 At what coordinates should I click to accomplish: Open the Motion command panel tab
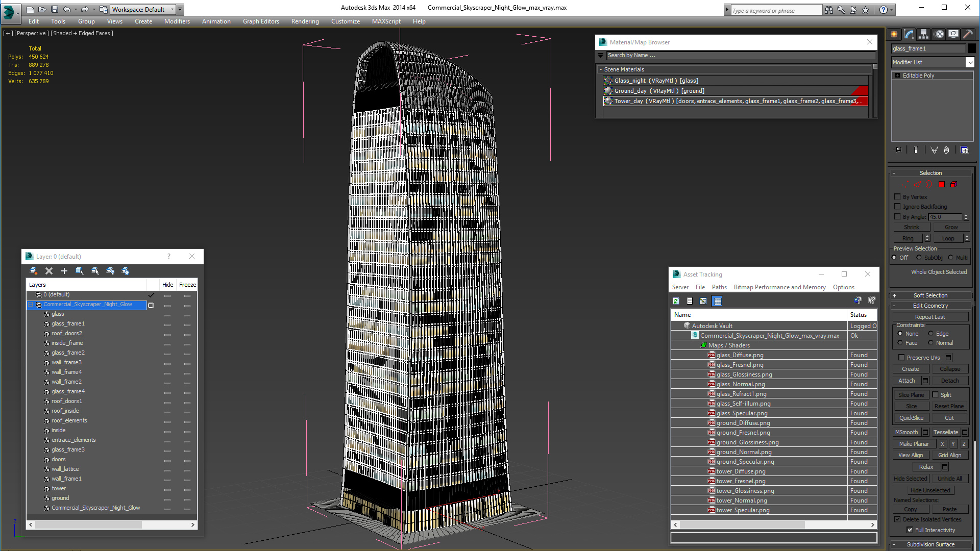939,34
